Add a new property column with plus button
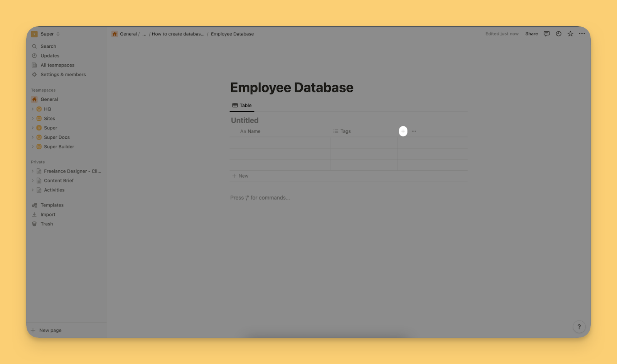617x364 pixels. (x=403, y=131)
